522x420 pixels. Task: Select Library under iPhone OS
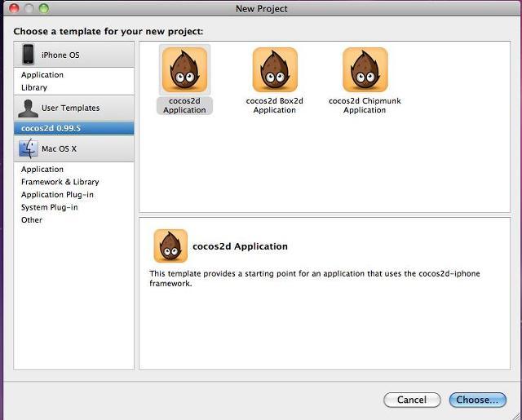(34, 87)
